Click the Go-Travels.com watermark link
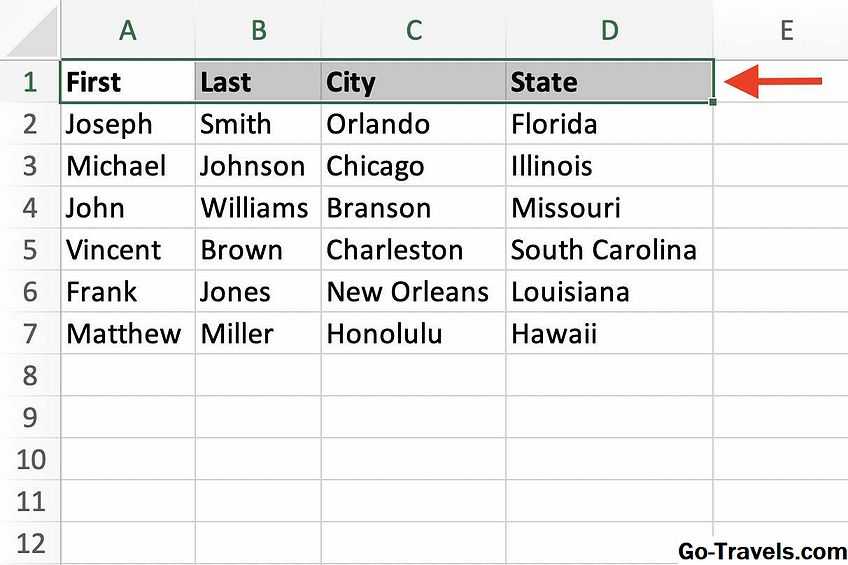 point(762,550)
